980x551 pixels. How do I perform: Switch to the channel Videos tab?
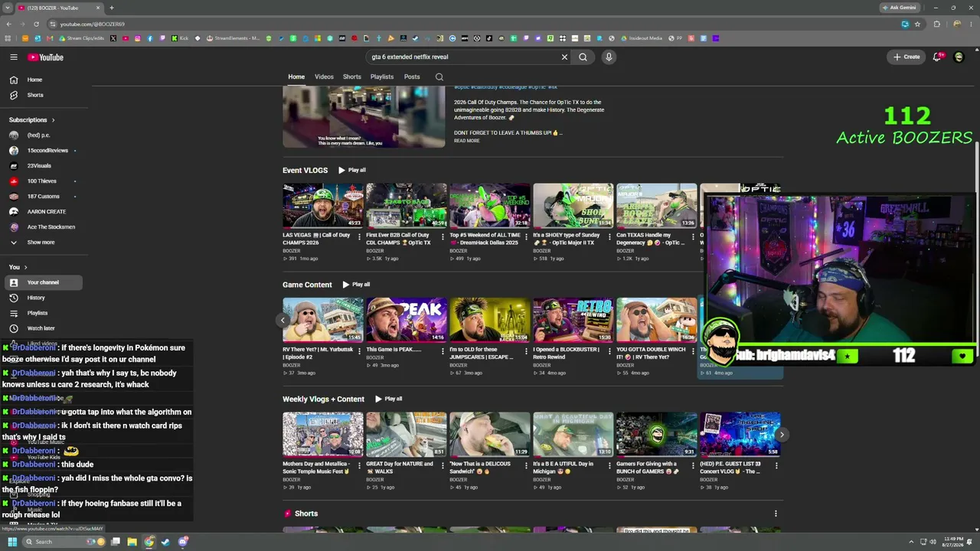pos(324,77)
